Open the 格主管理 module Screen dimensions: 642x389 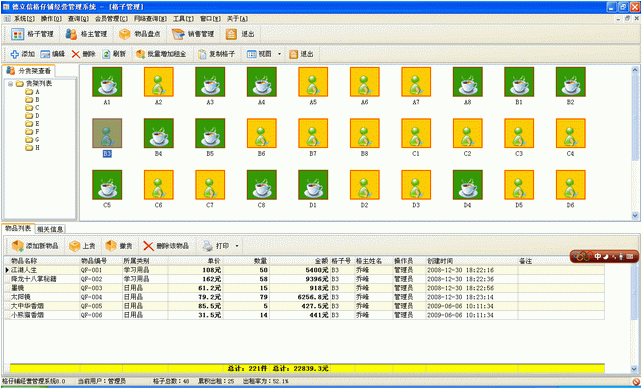click(x=86, y=34)
